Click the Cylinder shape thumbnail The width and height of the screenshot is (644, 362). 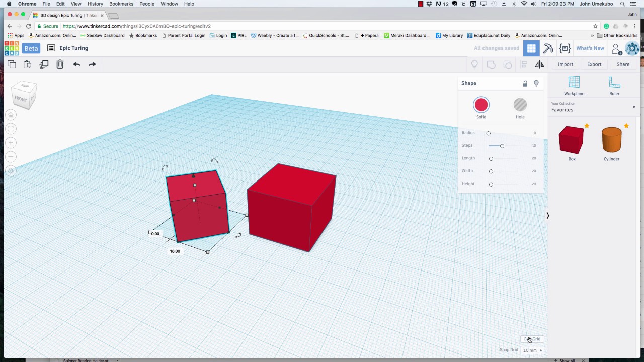pos(611,140)
